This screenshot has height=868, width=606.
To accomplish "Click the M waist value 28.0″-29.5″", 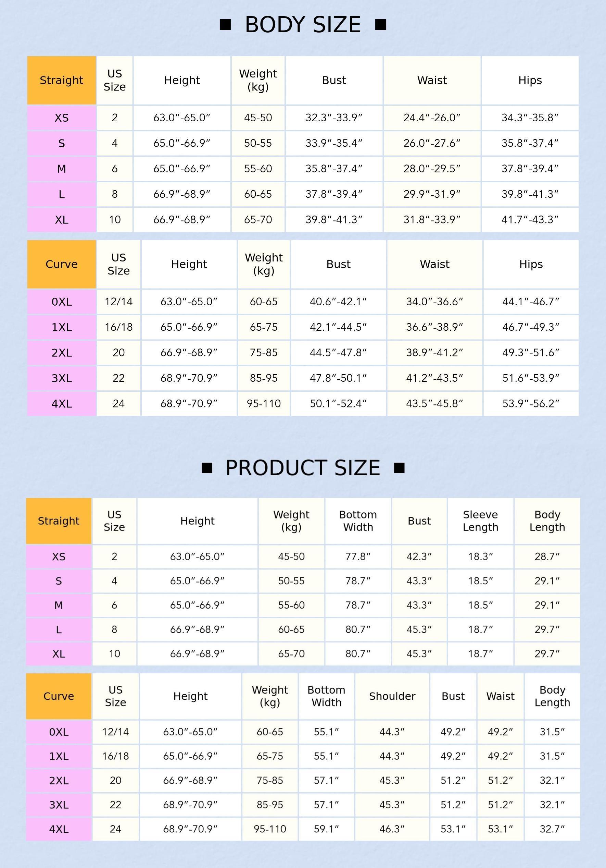I will pyautogui.click(x=432, y=169).
